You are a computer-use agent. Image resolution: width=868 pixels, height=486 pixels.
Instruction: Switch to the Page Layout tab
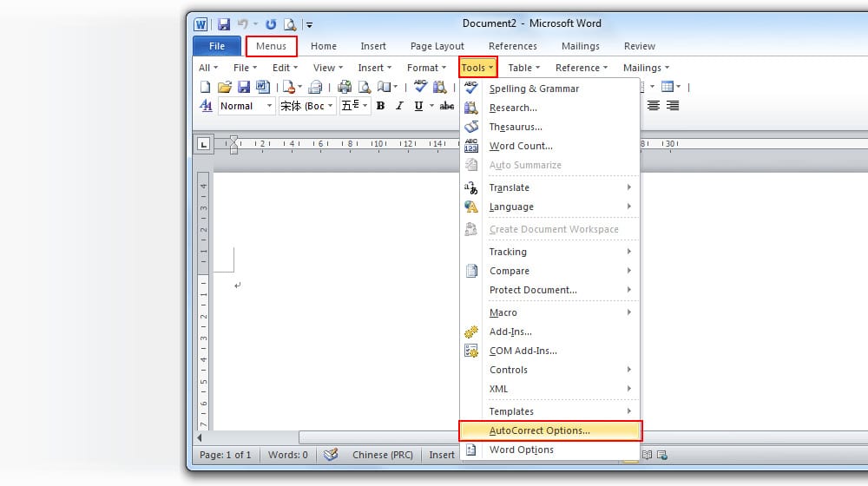pos(437,46)
